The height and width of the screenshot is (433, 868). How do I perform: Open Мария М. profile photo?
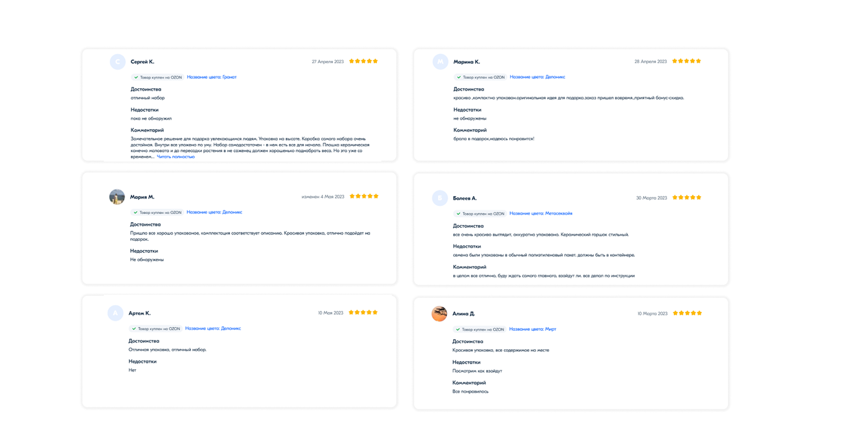(117, 197)
